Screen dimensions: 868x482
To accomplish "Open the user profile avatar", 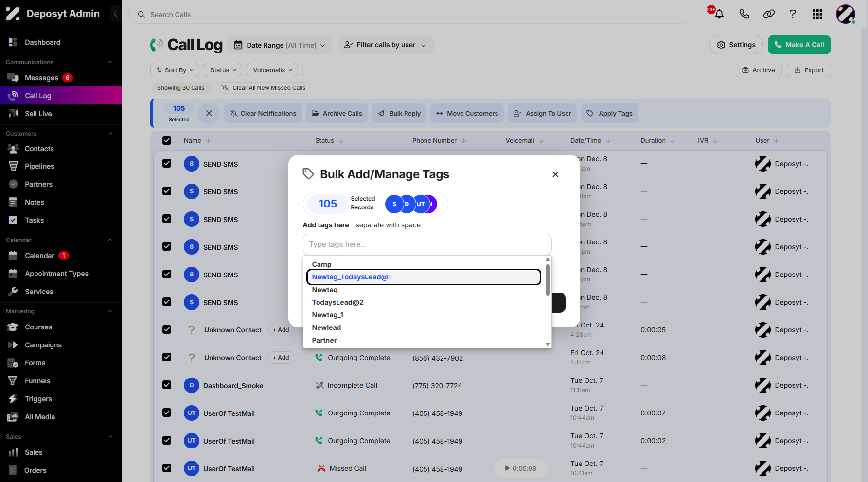I will [x=846, y=14].
